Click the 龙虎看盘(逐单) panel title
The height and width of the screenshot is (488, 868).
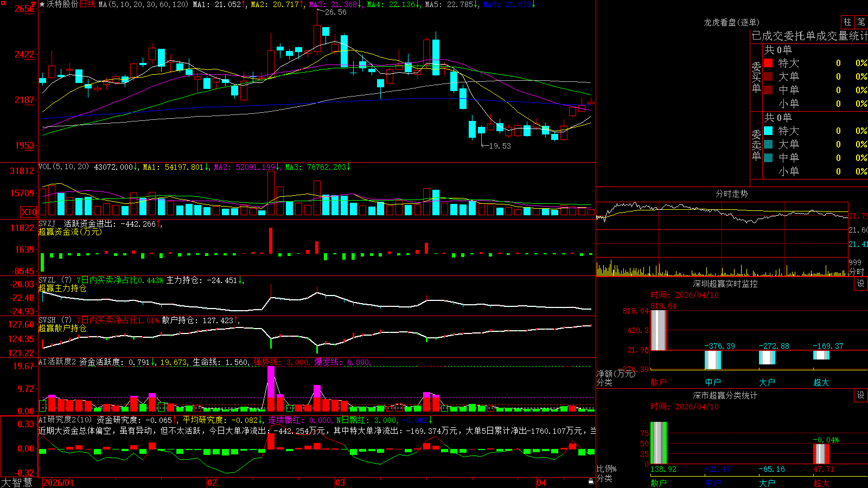pos(731,22)
